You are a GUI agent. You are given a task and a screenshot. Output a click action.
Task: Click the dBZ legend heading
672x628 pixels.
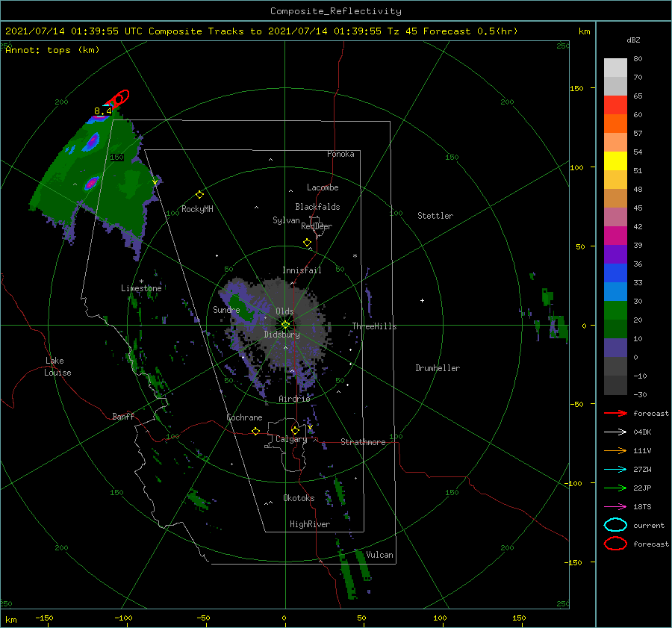[x=633, y=40]
